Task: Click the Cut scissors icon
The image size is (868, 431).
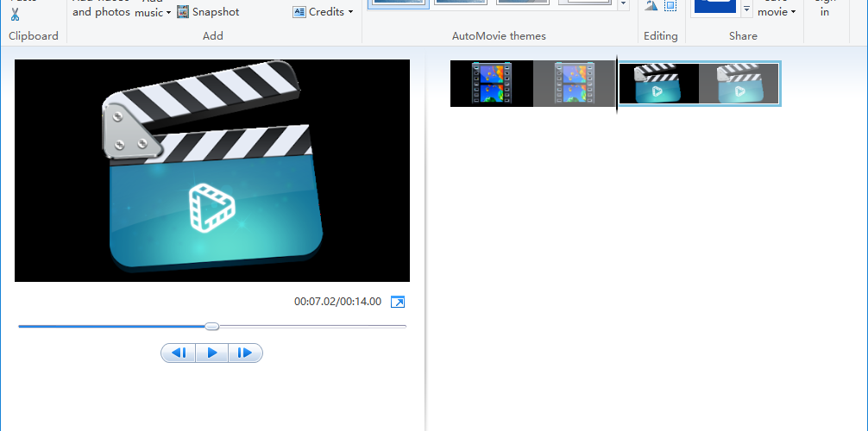Action: click(15, 14)
